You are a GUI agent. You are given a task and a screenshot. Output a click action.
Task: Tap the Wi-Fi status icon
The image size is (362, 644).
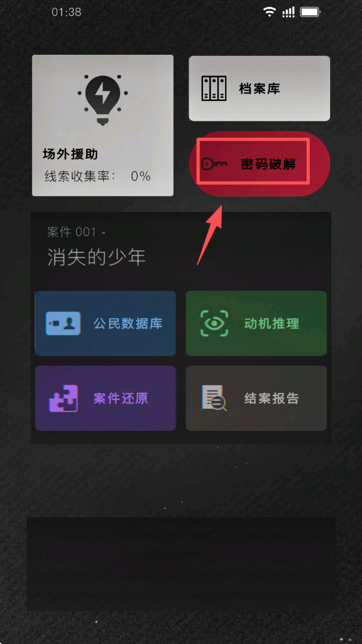click(269, 12)
